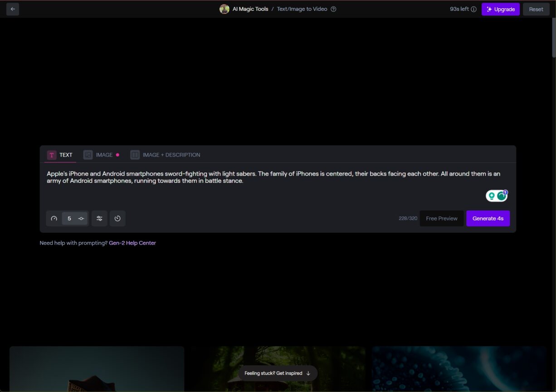Viewport: 556px width, 392px height.
Task: Click the AI Magic Tools avatar icon
Action: click(x=224, y=9)
